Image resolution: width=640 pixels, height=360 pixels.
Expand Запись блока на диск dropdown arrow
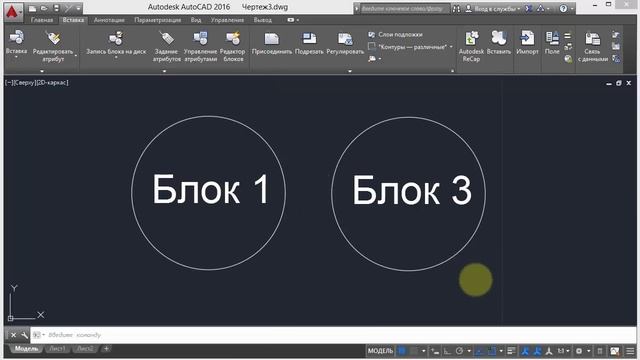tap(116, 58)
